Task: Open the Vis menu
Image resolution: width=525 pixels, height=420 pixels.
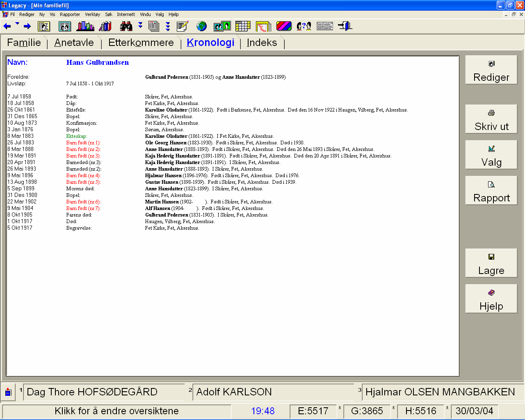Action: pos(52,14)
